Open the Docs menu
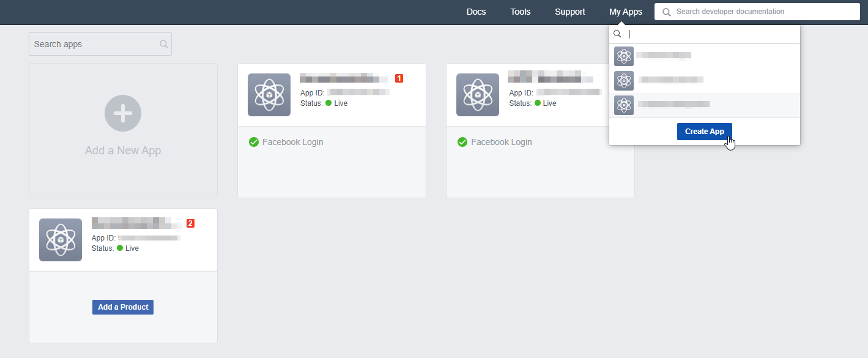868x358 pixels. point(476,12)
